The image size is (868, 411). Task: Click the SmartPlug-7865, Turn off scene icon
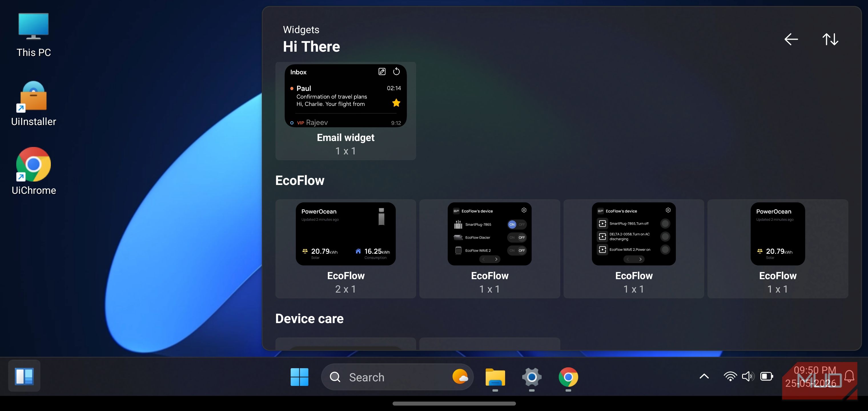pos(602,223)
